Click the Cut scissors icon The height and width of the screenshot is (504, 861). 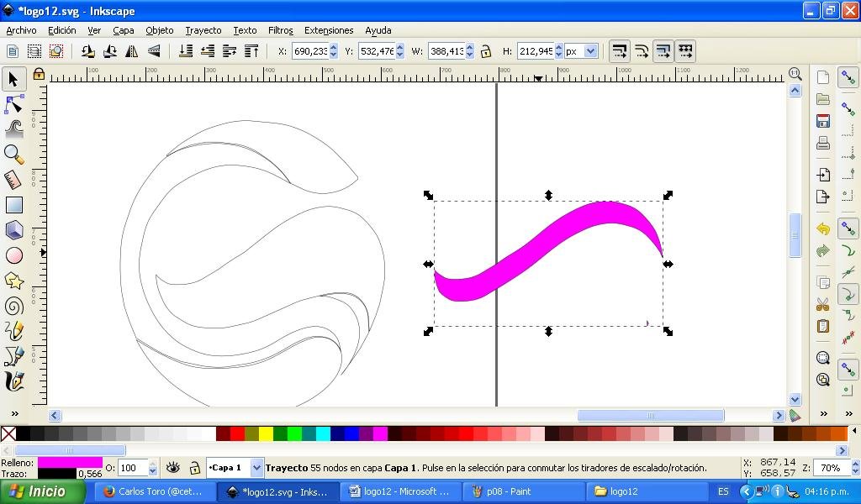click(822, 304)
